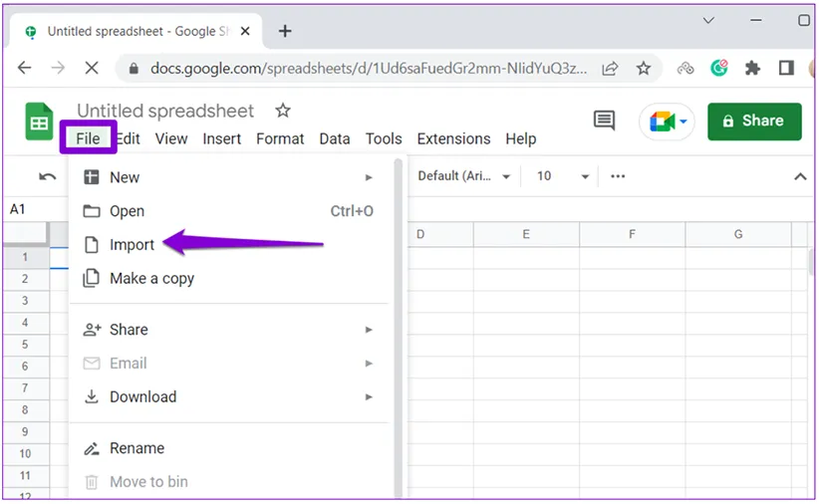Show more toolbar options ellipsis
Screen dimensions: 819x504
[618, 176]
